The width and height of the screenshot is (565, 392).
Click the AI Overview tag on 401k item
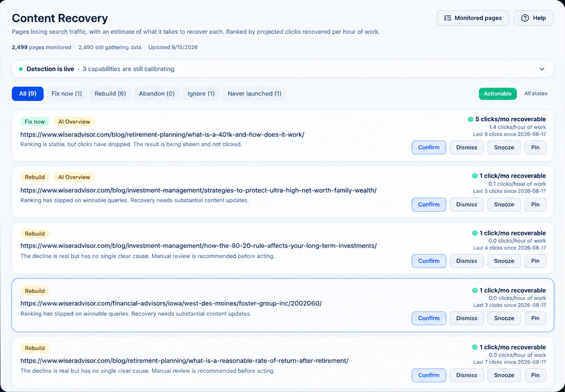click(74, 122)
